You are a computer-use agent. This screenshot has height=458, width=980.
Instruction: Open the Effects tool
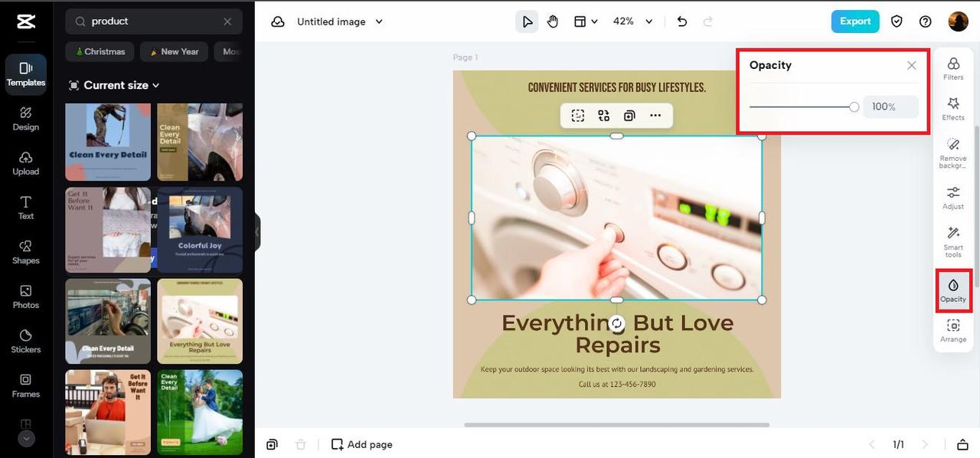tap(953, 108)
